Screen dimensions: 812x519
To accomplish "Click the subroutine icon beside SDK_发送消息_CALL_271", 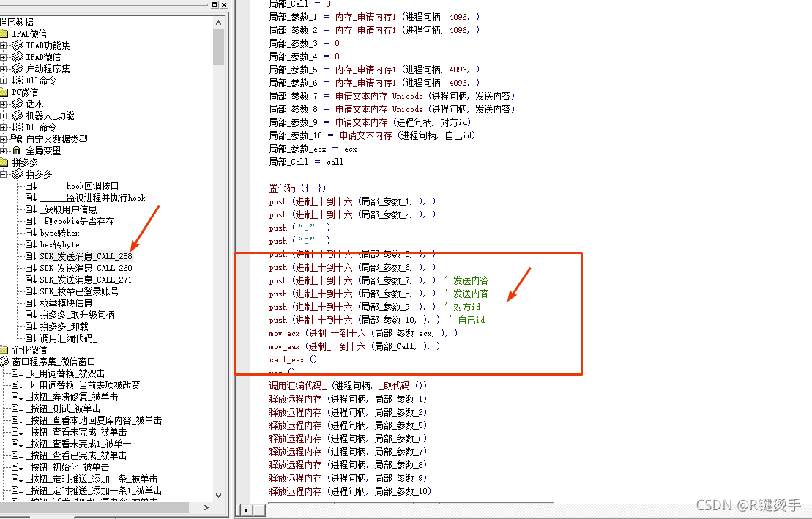I will (31, 280).
